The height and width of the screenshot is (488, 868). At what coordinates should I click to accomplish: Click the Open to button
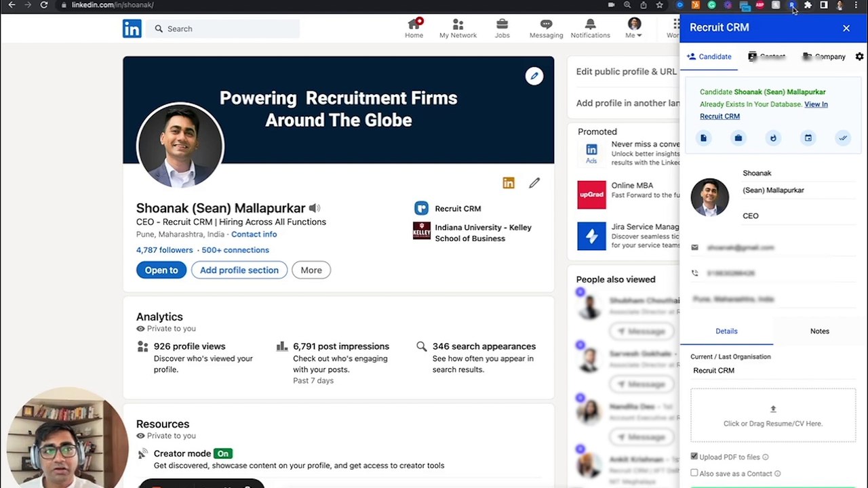(x=161, y=270)
